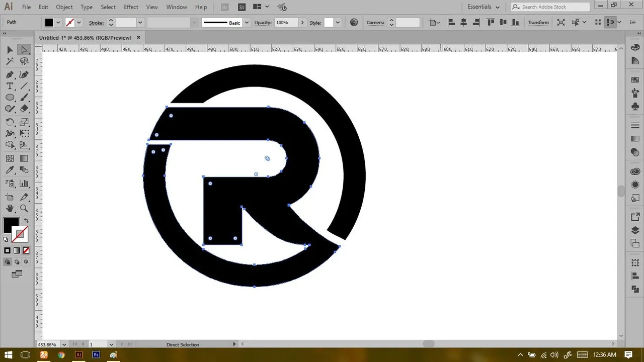Screen dimensions: 644x362
Task: Swap fill and stroke colors
Action: [x=26, y=220]
